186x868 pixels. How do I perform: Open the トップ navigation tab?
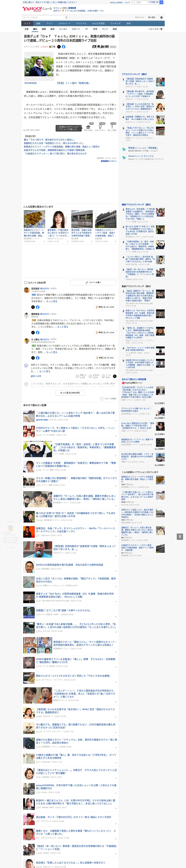tap(27, 23)
